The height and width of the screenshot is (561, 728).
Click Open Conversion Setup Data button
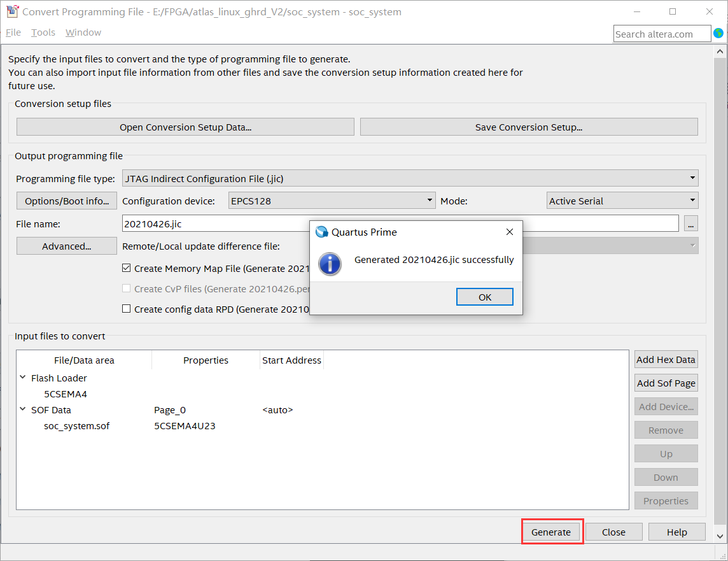pos(185,127)
